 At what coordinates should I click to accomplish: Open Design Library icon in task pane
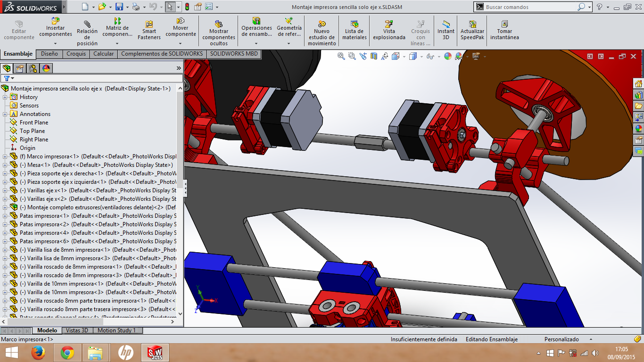pyautogui.click(x=639, y=95)
